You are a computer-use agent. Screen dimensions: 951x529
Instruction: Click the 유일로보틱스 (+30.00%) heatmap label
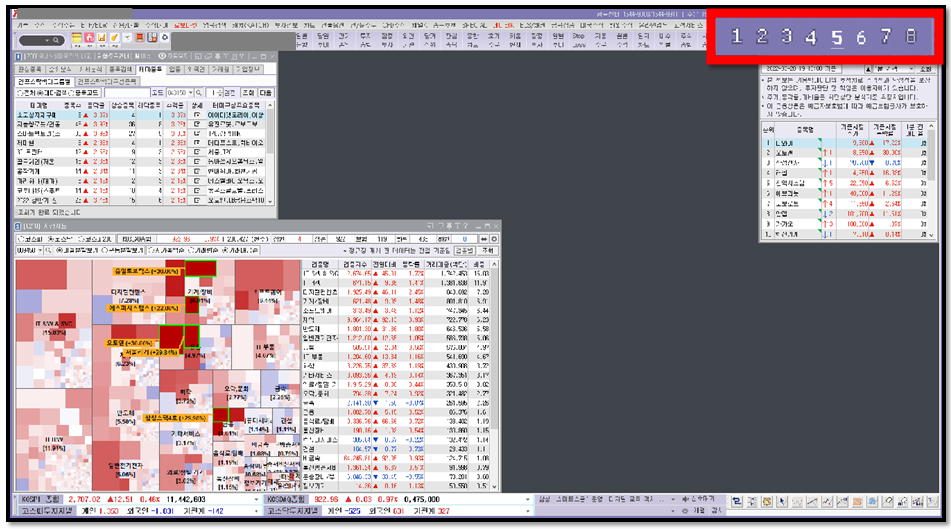pos(148,271)
